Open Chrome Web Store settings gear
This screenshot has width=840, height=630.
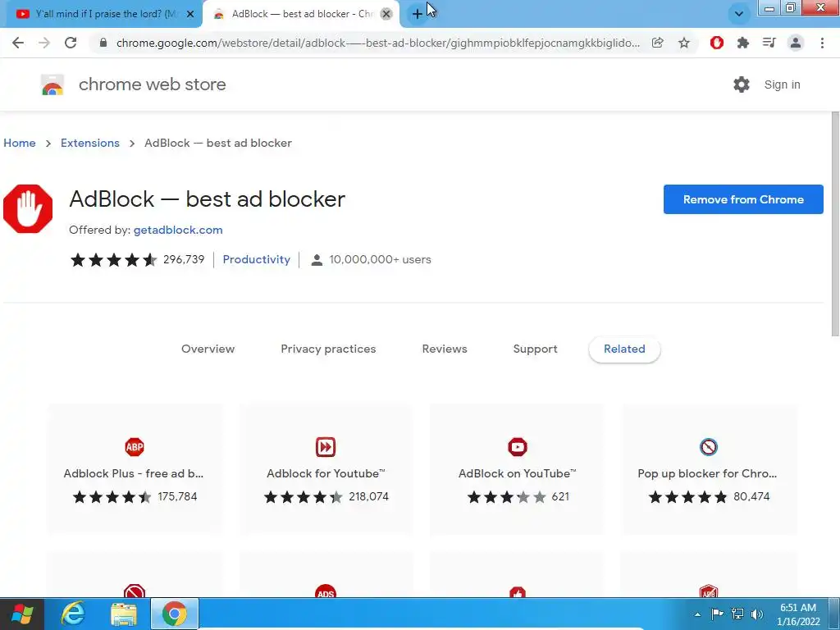742,84
